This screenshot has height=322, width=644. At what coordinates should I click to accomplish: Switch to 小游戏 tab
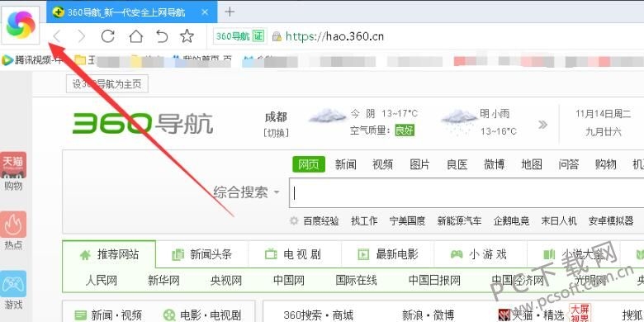tap(481, 254)
